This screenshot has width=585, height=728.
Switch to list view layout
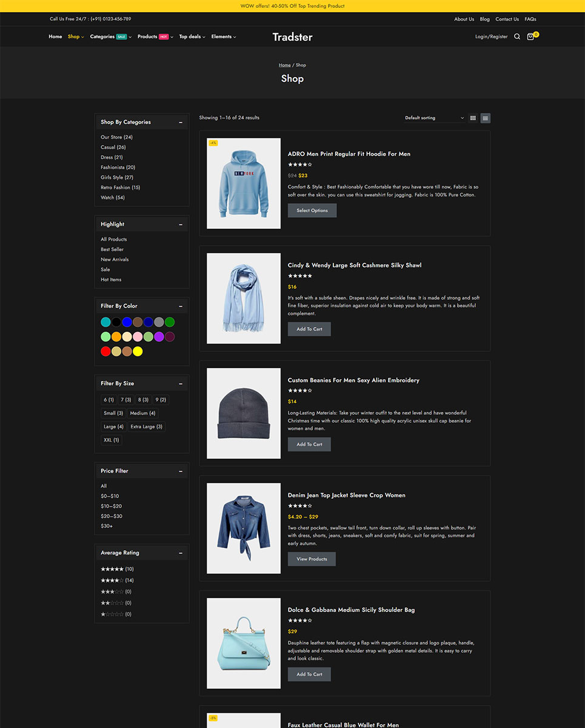pos(486,118)
